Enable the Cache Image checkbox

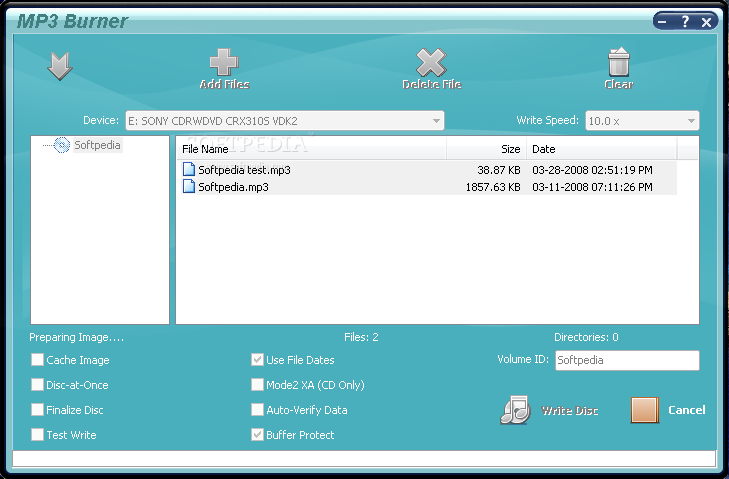[38, 359]
